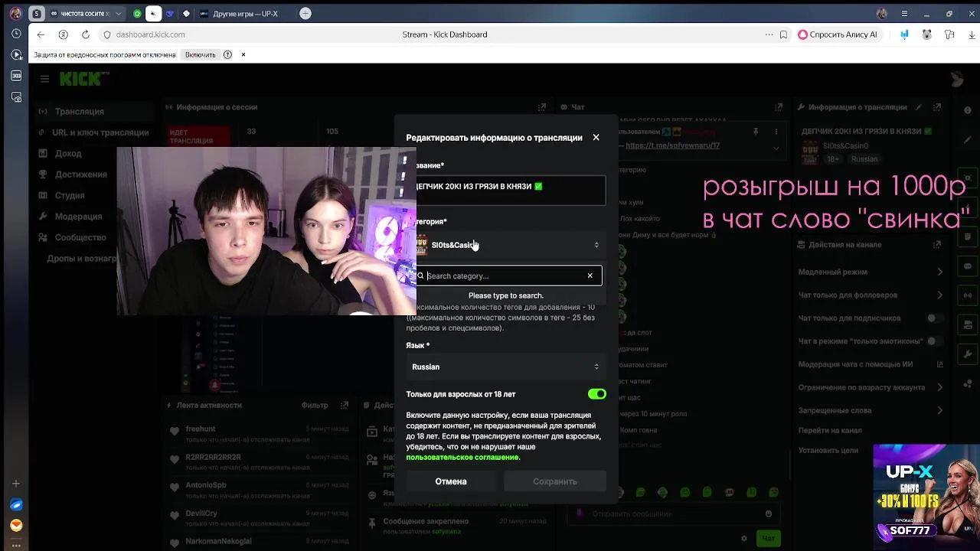Pop out the stream info panel
The width and height of the screenshot is (980, 551).
point(937,107)
